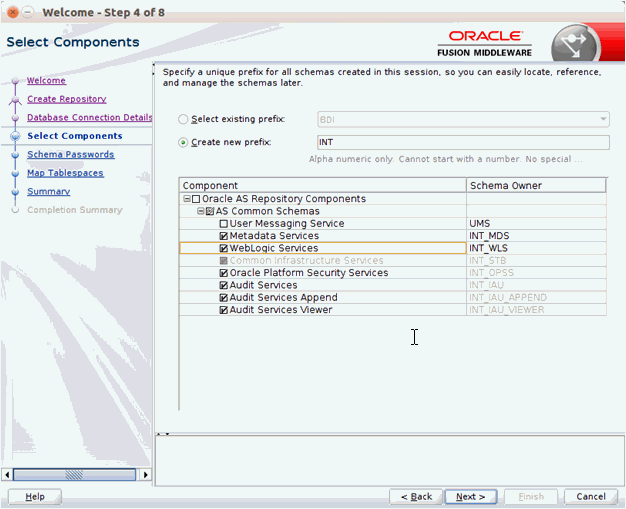Click the Next button
The height and width of the screenshot is (509, 626).
471,497
